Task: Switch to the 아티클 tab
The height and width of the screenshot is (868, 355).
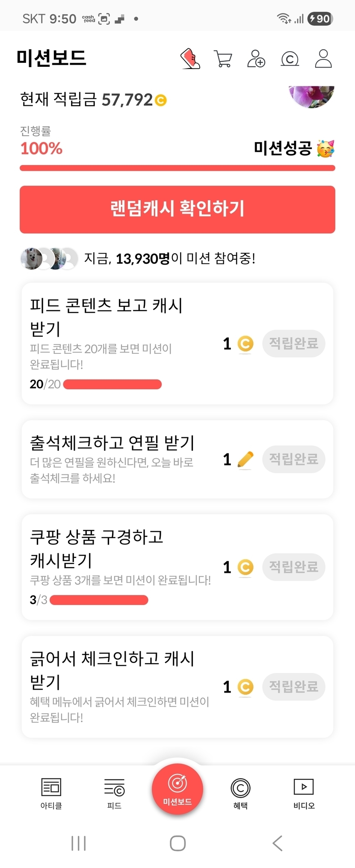Action: click(x=51, y=794)
